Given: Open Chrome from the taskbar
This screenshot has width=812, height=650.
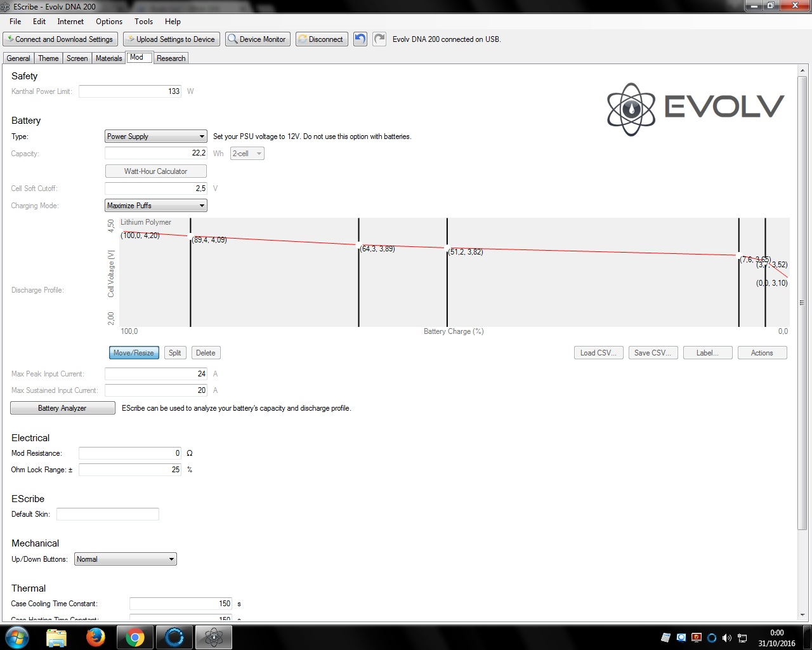Looking at the screenshot, I should coord(134,637).
